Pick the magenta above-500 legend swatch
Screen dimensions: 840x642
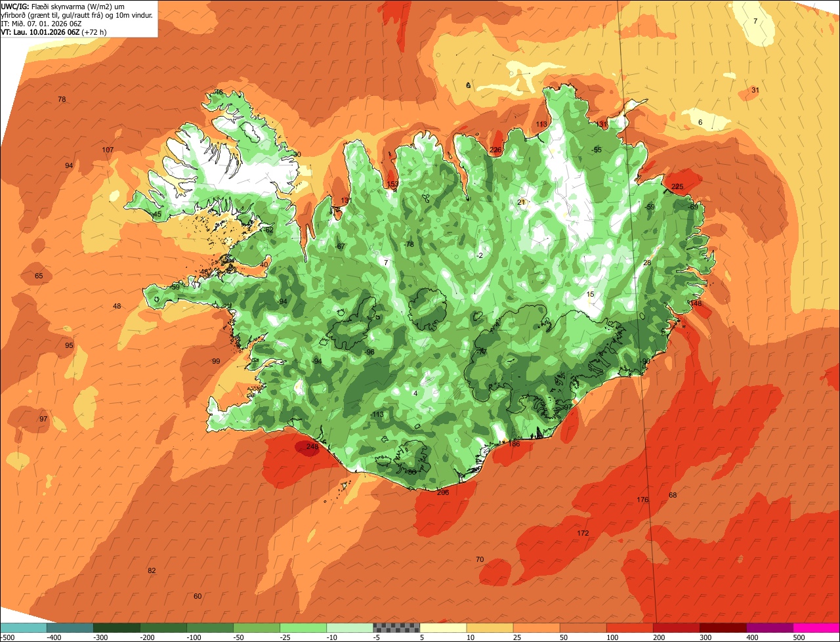816,628
